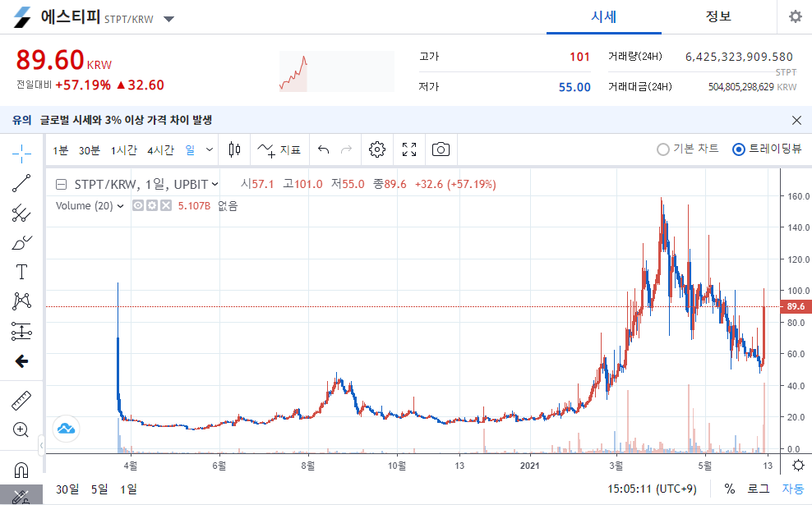The height and width of the screenshot is (505, 812).
Task: Collapse the left drawing toolbar
Action: 41,445
